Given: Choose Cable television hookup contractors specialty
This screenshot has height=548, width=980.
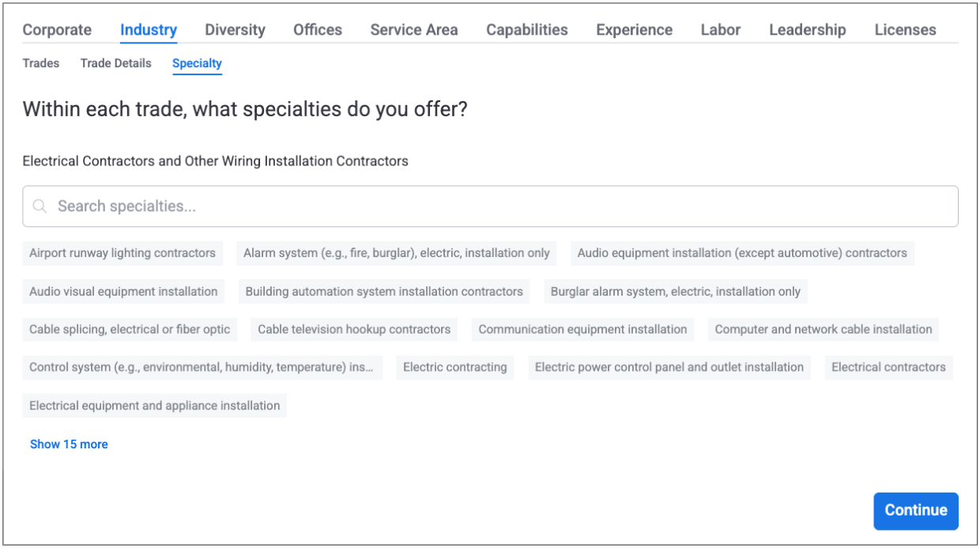Looking at the screenshot, I should (x=354, y=329).
